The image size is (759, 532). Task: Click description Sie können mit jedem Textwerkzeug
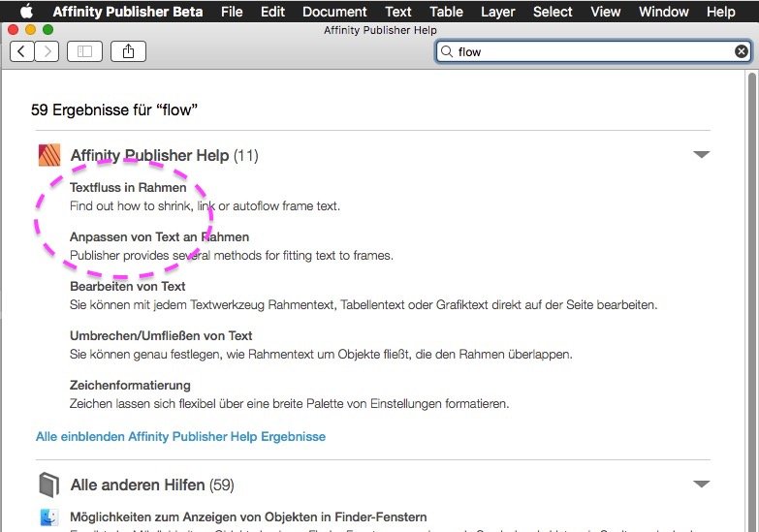(364, 304)
